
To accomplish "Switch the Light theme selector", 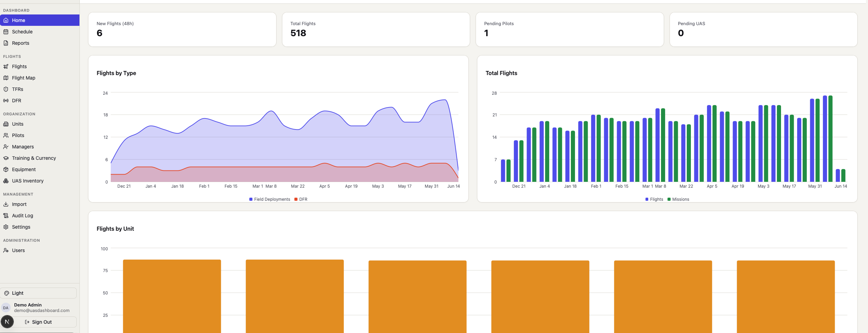I will 39,293.
